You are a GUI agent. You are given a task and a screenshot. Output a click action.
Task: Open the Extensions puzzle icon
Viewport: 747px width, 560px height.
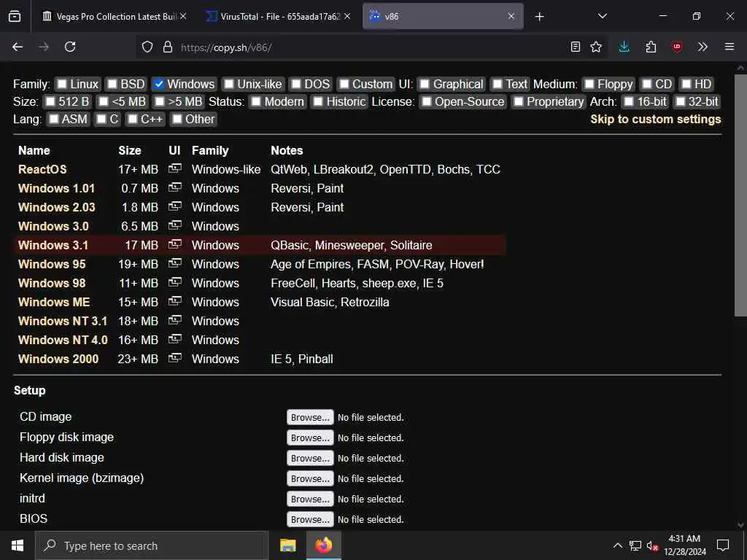[x=651, y=47]
